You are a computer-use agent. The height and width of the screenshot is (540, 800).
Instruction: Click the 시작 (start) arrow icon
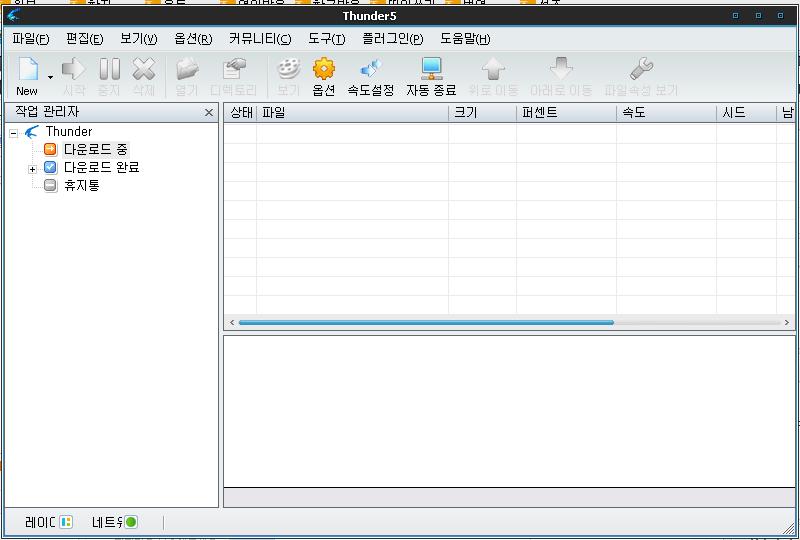pos(73,69)
